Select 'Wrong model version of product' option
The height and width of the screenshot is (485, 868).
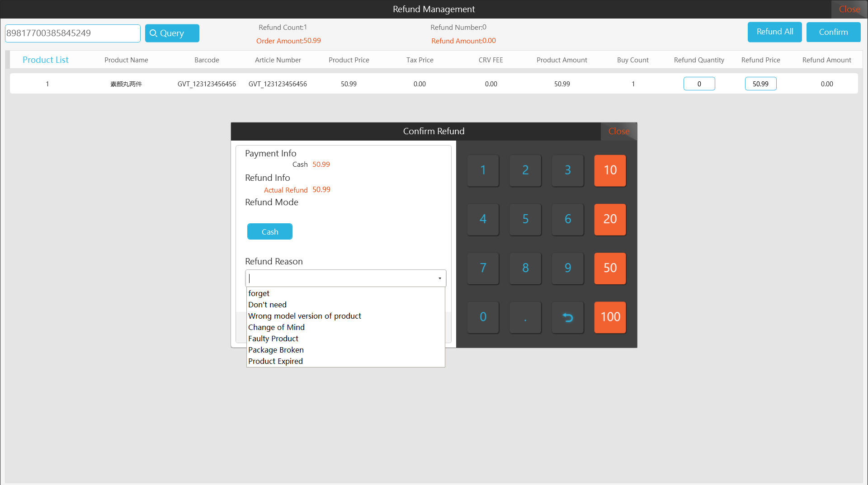pyautogui.click(x=304, y=316)
